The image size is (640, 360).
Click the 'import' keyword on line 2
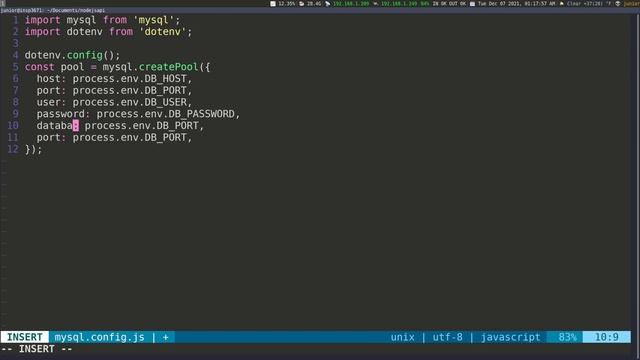42,32
